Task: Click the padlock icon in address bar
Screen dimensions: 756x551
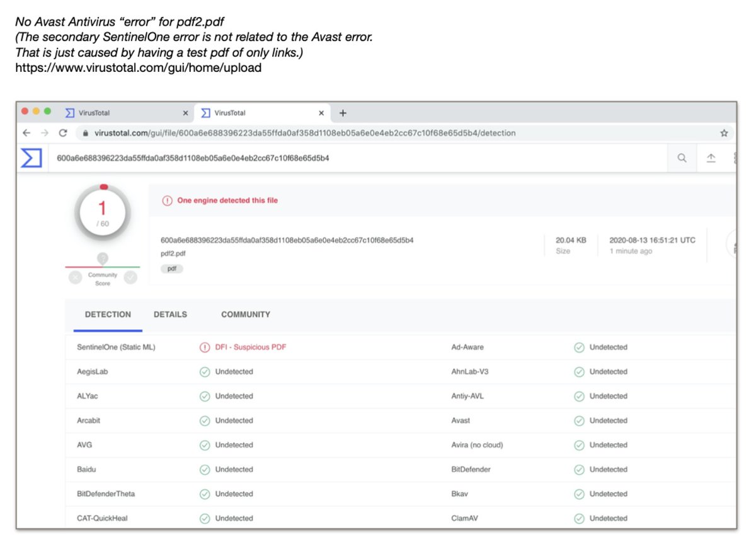Action: (x=86, y=133)
